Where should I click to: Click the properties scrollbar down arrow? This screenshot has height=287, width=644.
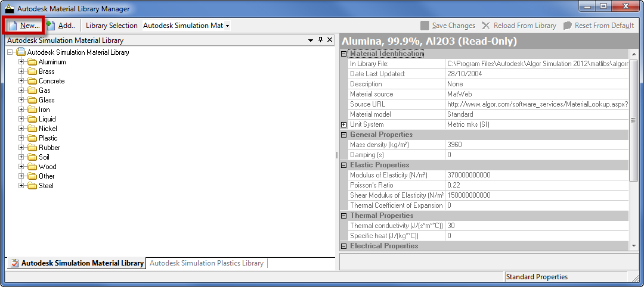(634, 246)
